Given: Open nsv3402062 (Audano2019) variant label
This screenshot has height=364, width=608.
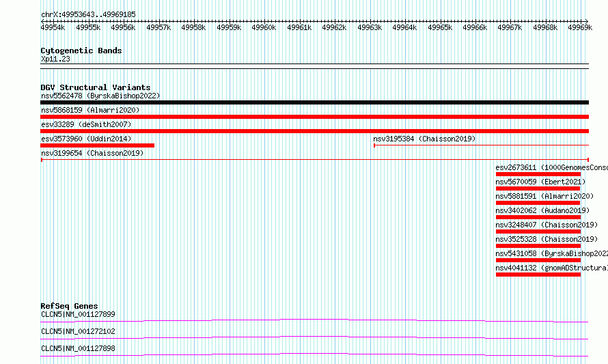Looking at the screenshot, I should pos(542,210).
